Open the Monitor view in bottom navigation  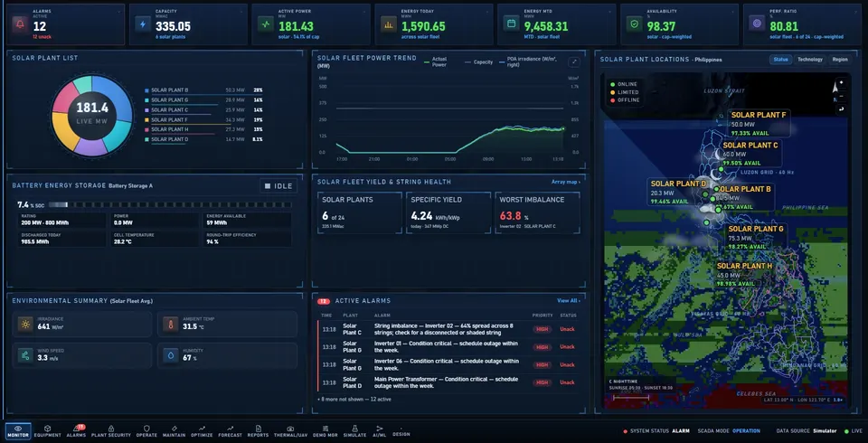point(18,431)
